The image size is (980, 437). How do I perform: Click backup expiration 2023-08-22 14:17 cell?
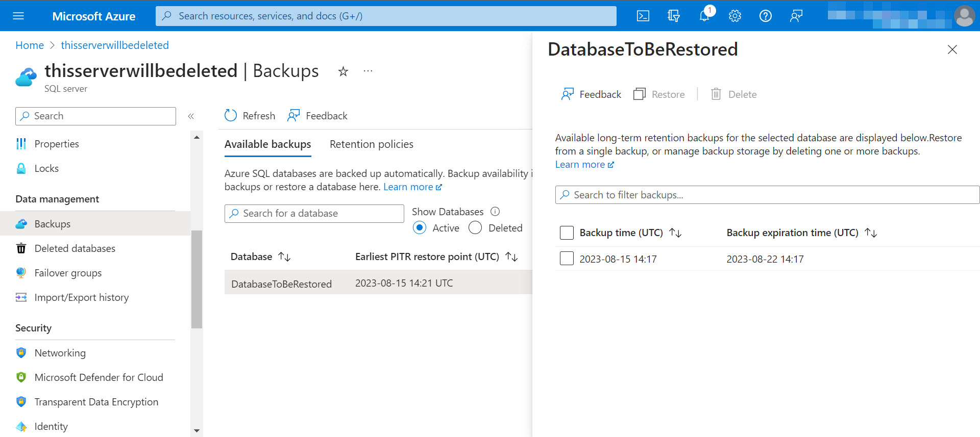pos(765,259)
